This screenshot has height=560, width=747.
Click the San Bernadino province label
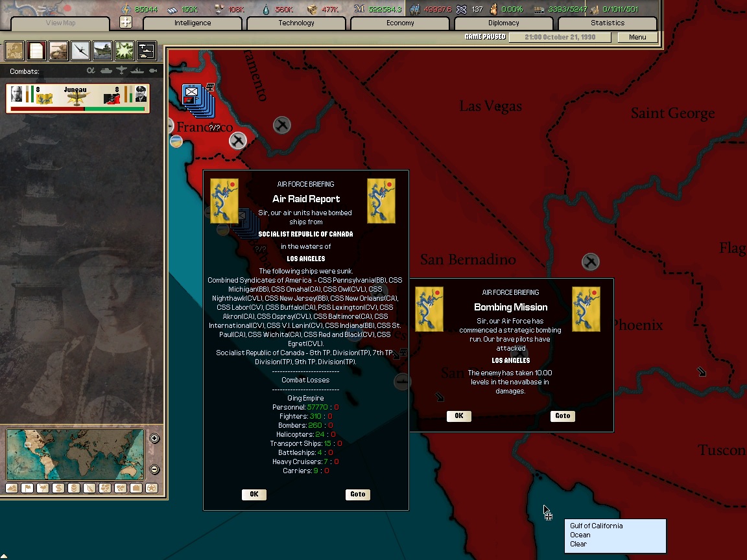pos(468,259)
